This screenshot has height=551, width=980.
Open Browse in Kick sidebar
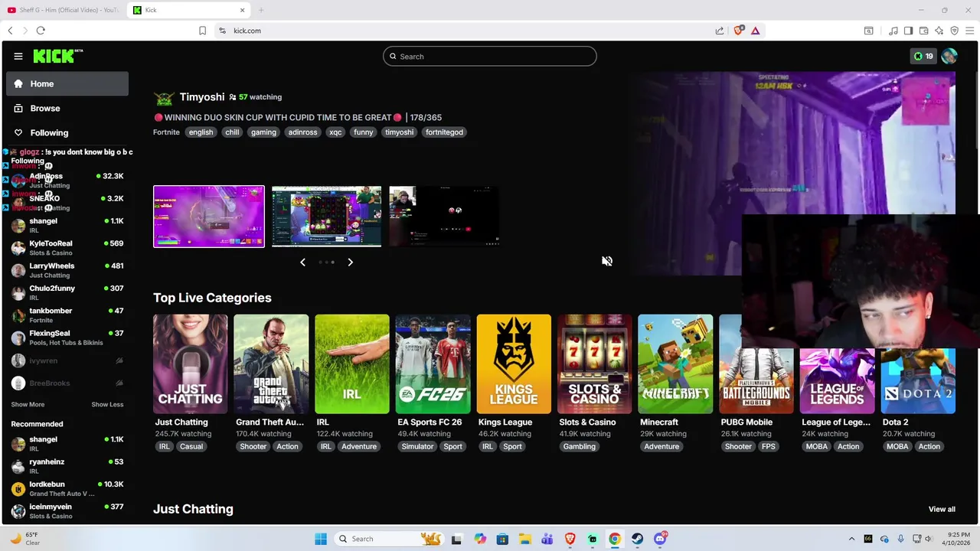point(67,108)
